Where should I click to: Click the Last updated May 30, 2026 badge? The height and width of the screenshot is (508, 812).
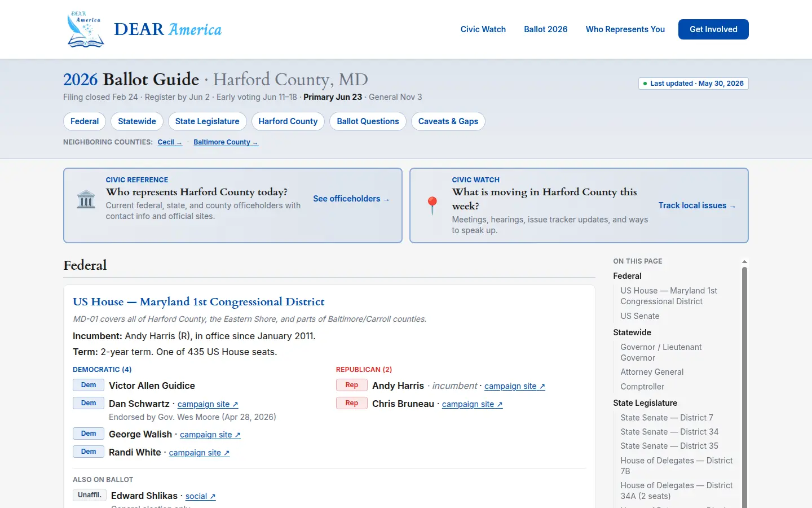click(x=694, y=84)
